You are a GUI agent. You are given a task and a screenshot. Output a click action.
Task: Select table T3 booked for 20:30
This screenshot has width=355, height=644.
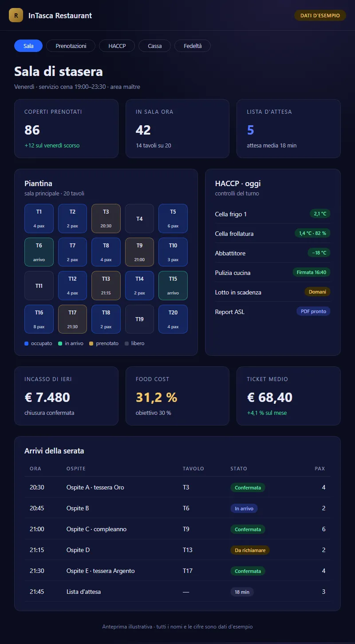point(106,219)
